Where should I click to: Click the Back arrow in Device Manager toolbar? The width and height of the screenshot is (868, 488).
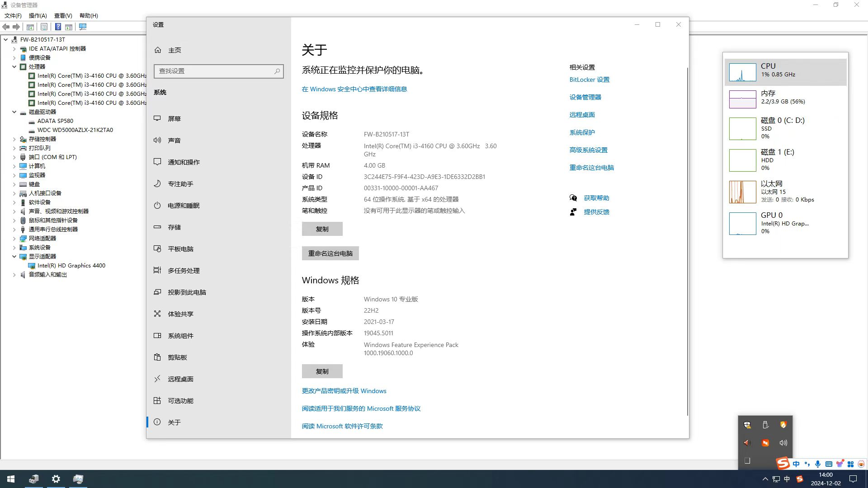[6, 27]
